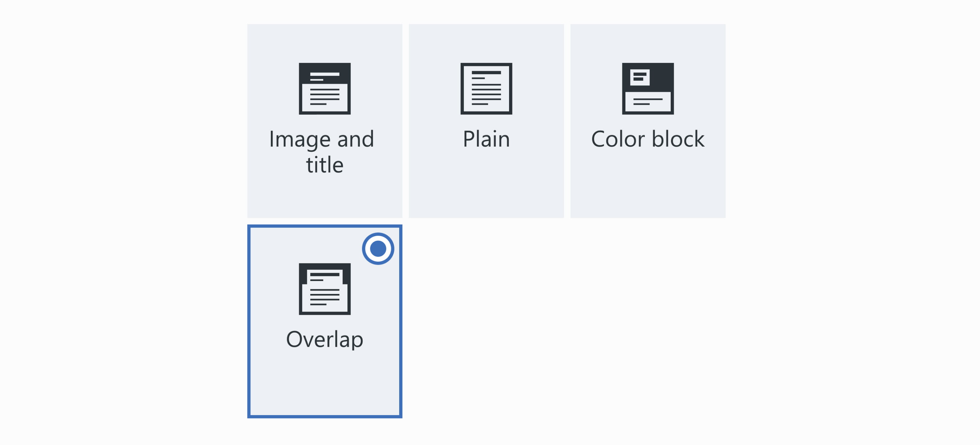Click the "Plain" label text

486,139
